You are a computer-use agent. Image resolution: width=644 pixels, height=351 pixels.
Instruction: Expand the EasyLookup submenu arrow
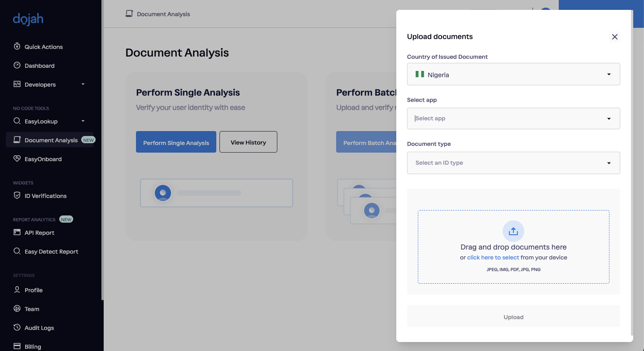83,121
